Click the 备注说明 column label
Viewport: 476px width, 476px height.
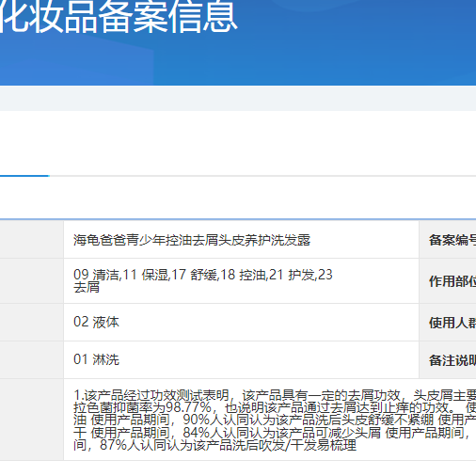pyautogui.click(x=452, y=360)
